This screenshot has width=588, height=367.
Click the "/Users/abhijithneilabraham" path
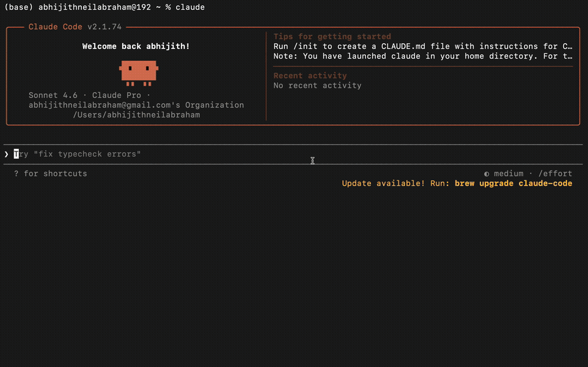pyautogui.click(x=136, y=115)
